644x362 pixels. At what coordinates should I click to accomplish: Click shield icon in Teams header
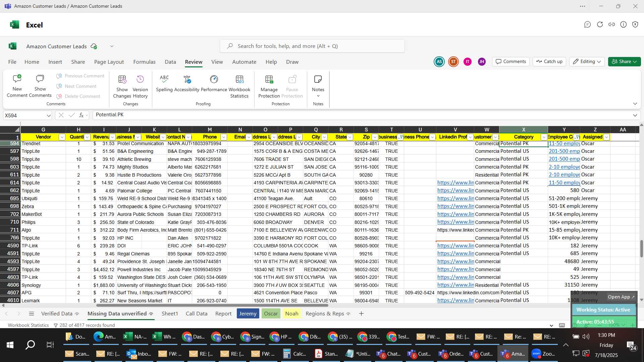pos(635,24)
